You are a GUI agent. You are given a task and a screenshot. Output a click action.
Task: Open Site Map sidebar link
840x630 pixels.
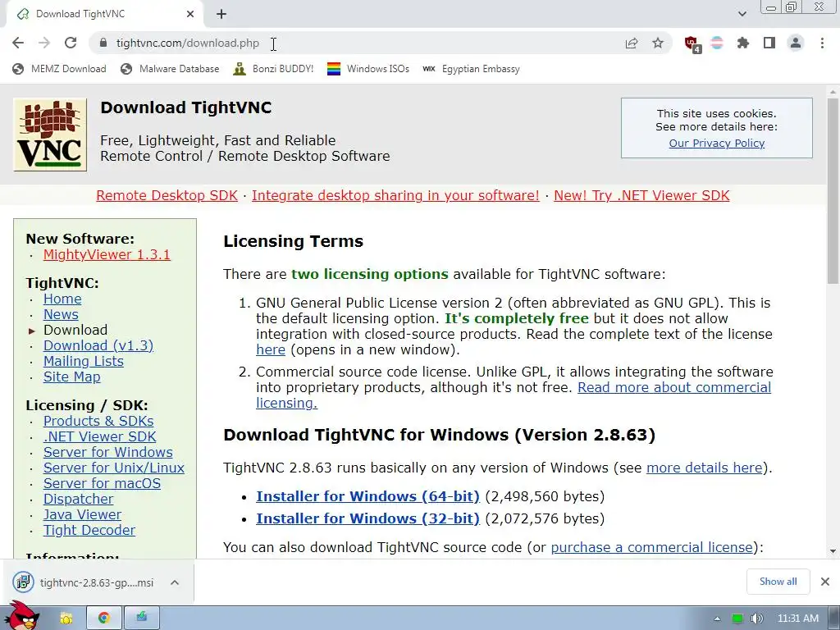(x=72, y=377)
